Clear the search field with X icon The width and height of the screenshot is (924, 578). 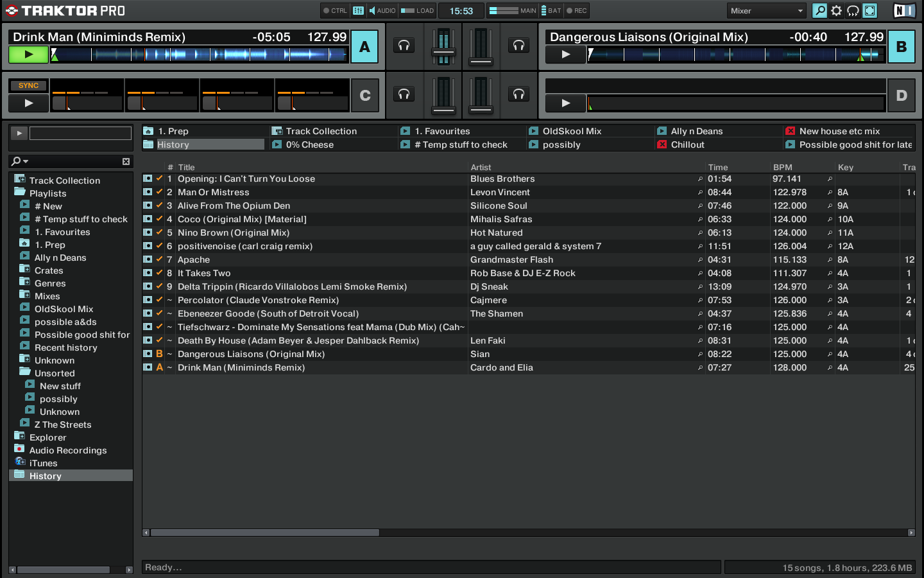[126, 161]
